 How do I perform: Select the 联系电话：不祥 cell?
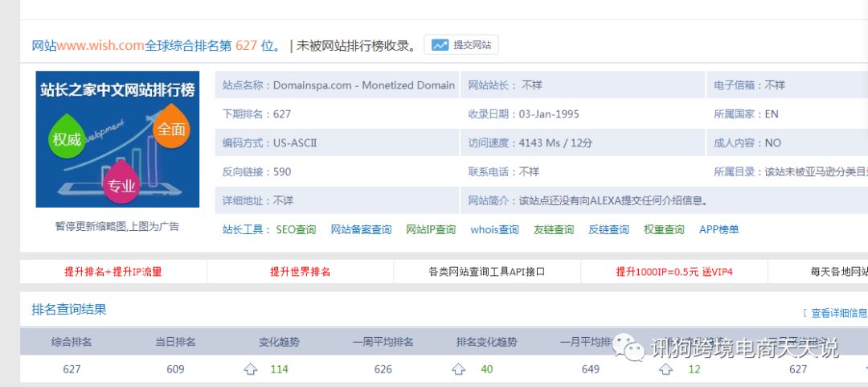[x=583, y=171]
